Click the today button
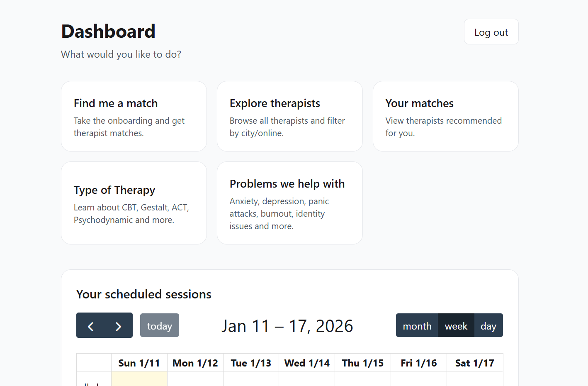Screen dimensions: 588x386 pyautogui.click(x=160, y=326)
